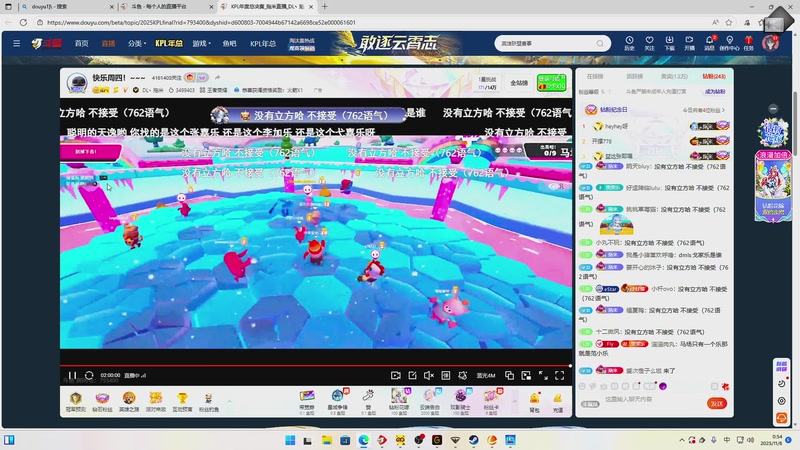
Task: Toggle the chat checkbox near red icon
Action: (714, 386)
